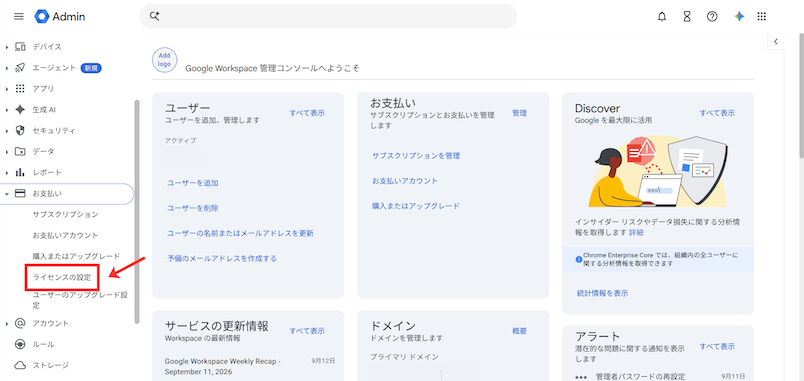This screenshot has height=381, width=804.
Task: Click the セキュリティ shield icon
Action: (21, 130)
